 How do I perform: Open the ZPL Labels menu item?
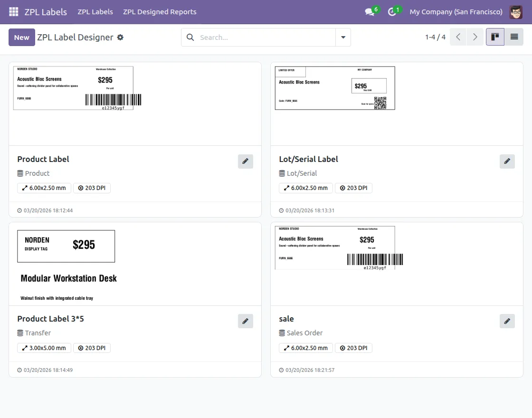click(95, 12)
